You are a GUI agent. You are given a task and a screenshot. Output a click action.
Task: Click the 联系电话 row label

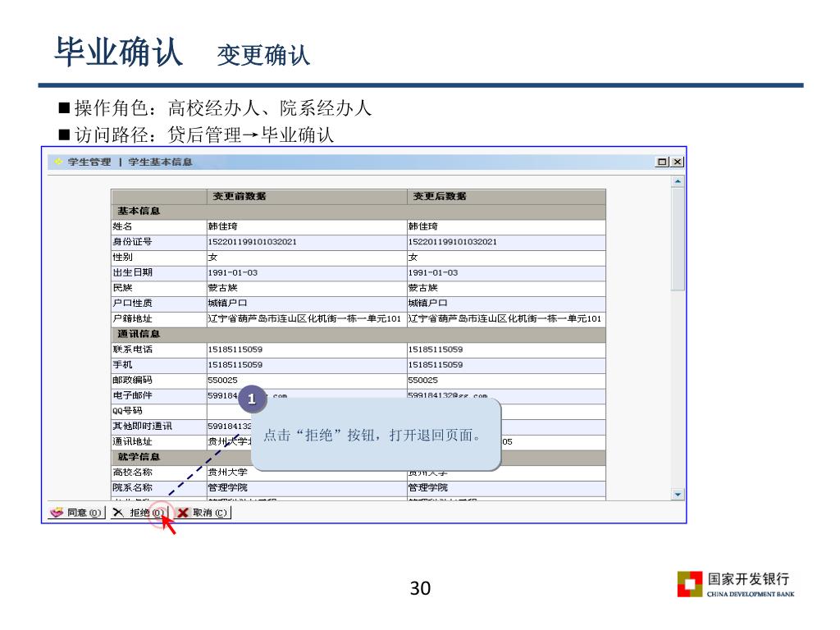click(132, 349)
